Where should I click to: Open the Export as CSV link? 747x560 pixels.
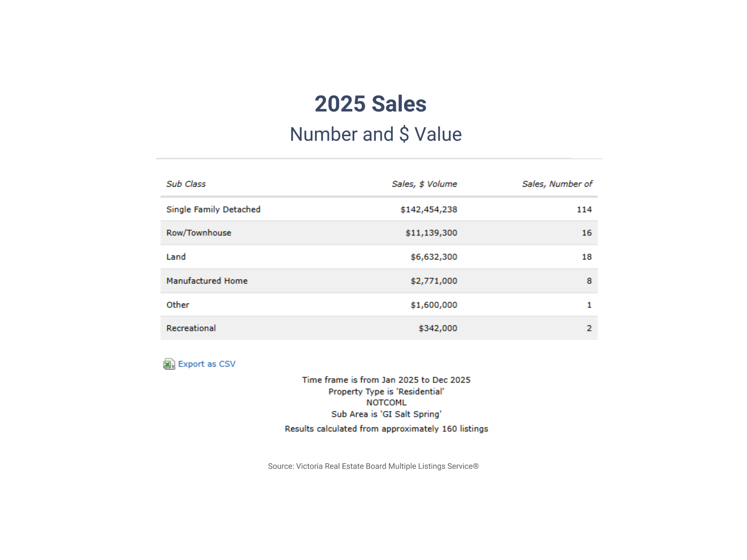coord(206,364)
